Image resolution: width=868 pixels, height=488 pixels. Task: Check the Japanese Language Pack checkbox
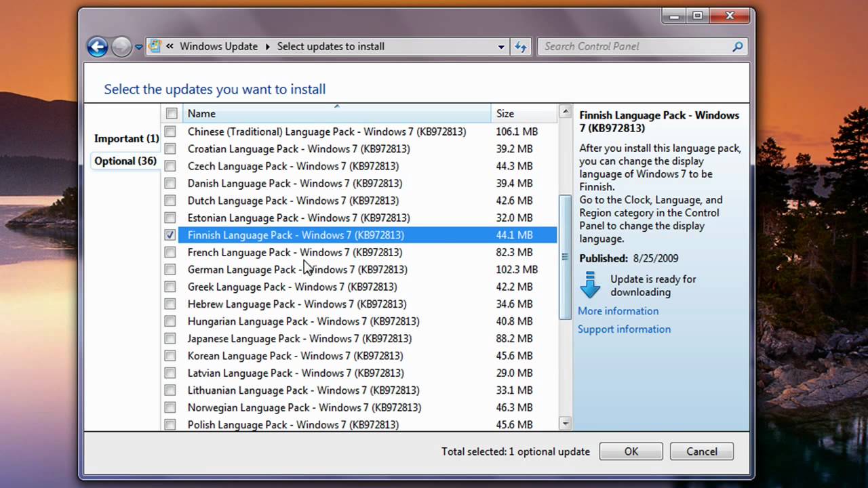[170, 338]
